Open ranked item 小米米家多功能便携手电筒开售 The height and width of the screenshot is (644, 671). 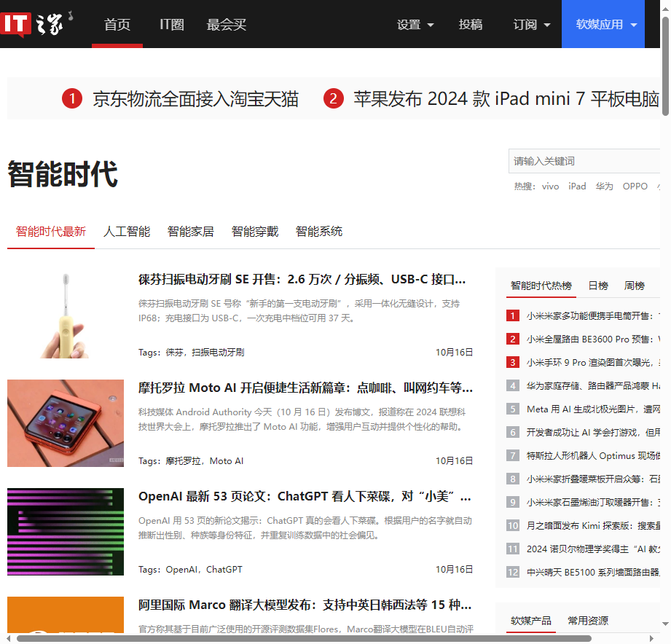pos(593,315)
